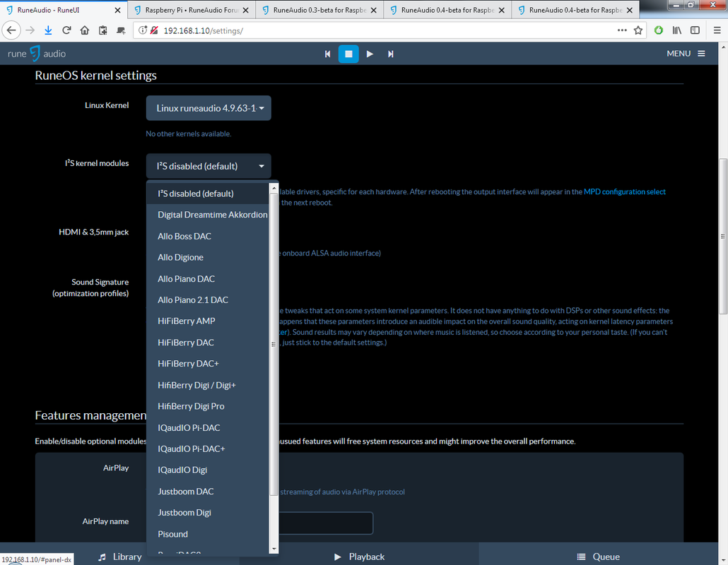The image size is (728, 565).
Task: Choose Allo Digione option
Action: coord(208,258)
